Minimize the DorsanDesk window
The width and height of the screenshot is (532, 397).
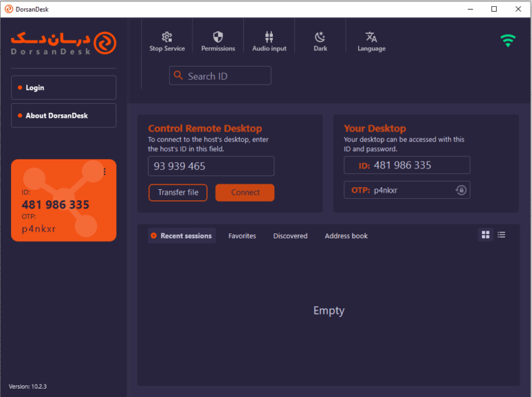pyautogui.click(x=470, y=9)
